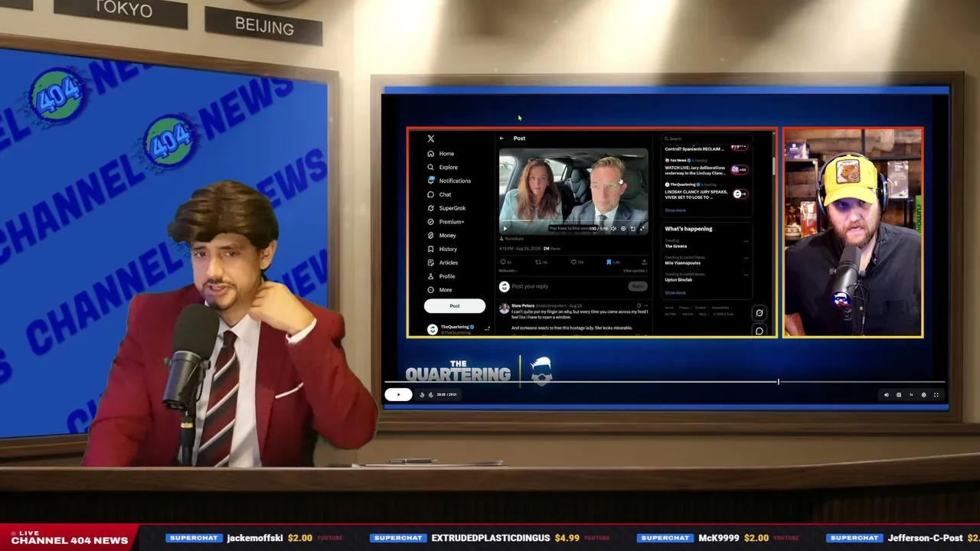Open History in X sidebar
This screenshot has height=551, width=980.
443,249
